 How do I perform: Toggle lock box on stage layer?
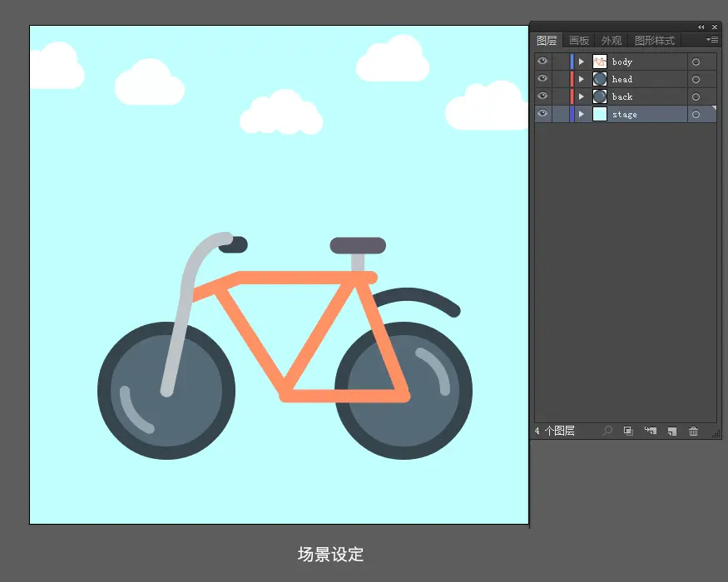(x=561, y=114)
